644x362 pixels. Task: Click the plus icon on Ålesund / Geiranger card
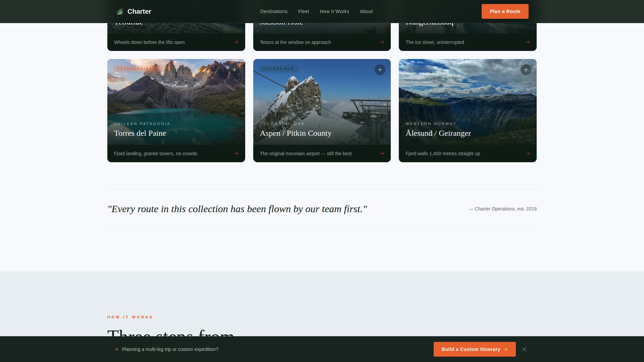click(x=526, y=70)
